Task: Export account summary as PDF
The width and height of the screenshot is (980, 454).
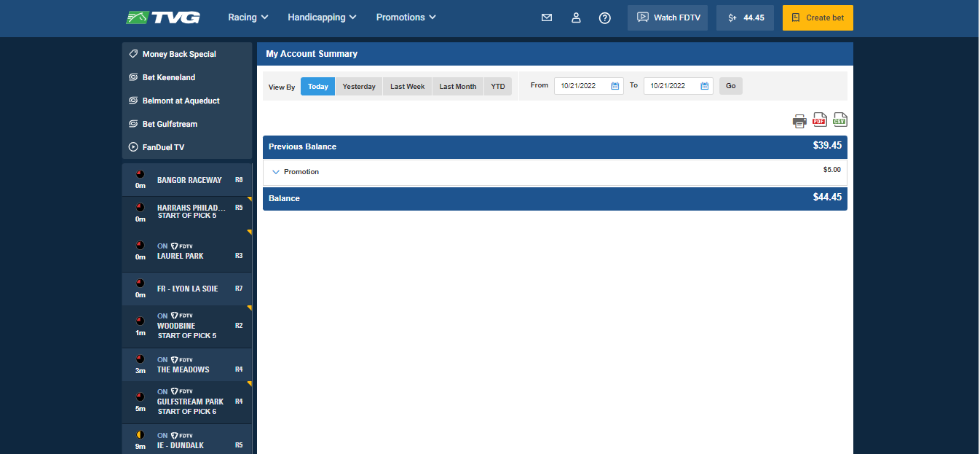Action: tap(820, 120)
